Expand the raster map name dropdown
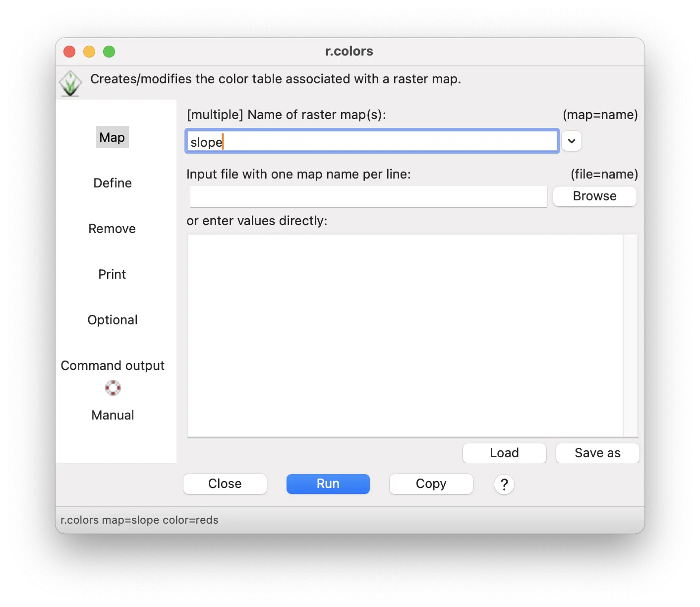700x607 pixels. [571, 141]
